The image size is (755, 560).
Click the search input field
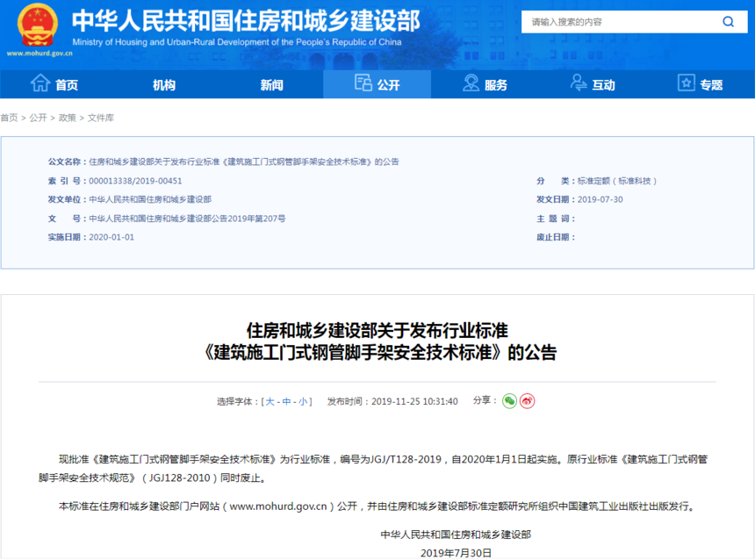point(622,22)
